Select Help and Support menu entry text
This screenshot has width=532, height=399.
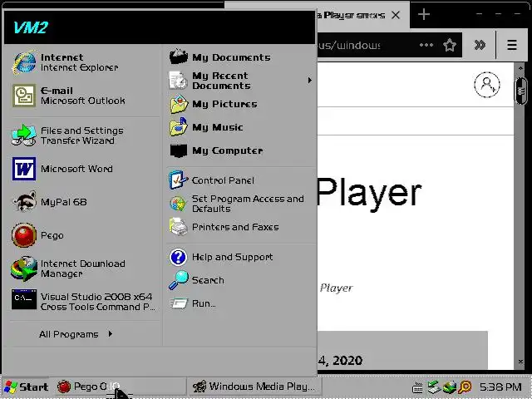233,257
